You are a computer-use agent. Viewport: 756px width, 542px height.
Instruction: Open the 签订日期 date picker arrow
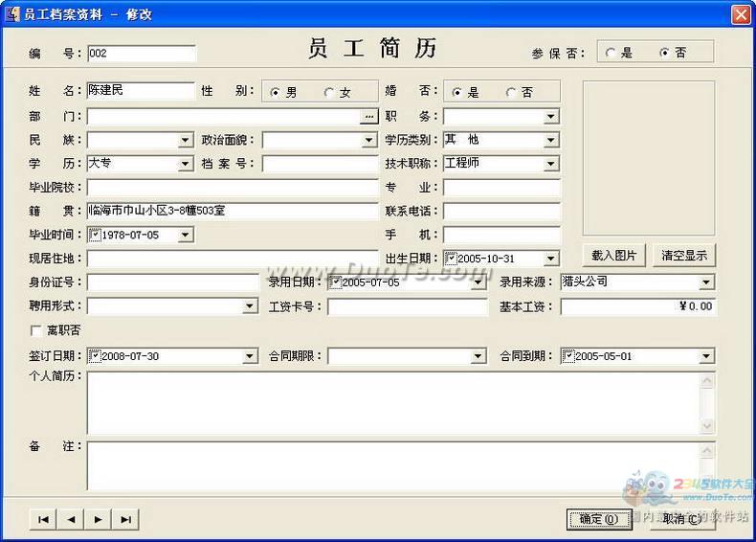tap(249, 356)
